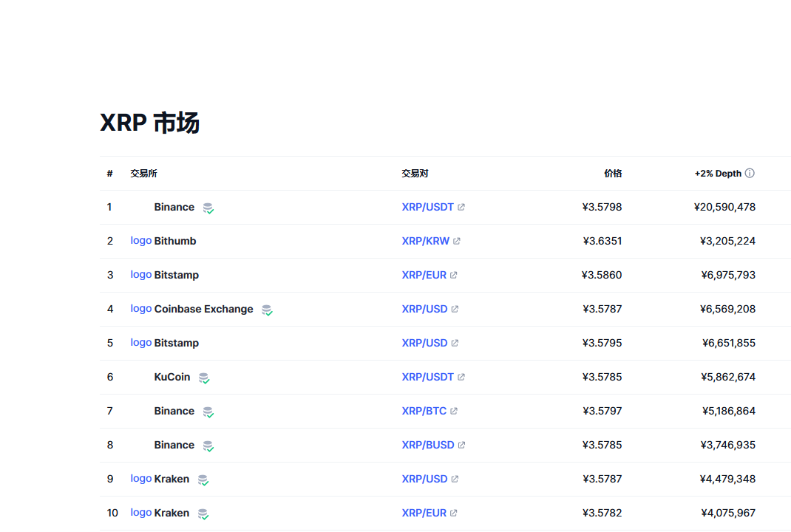Click the external-link icon after KuCoin XRP/USDT

coord(461,377)
